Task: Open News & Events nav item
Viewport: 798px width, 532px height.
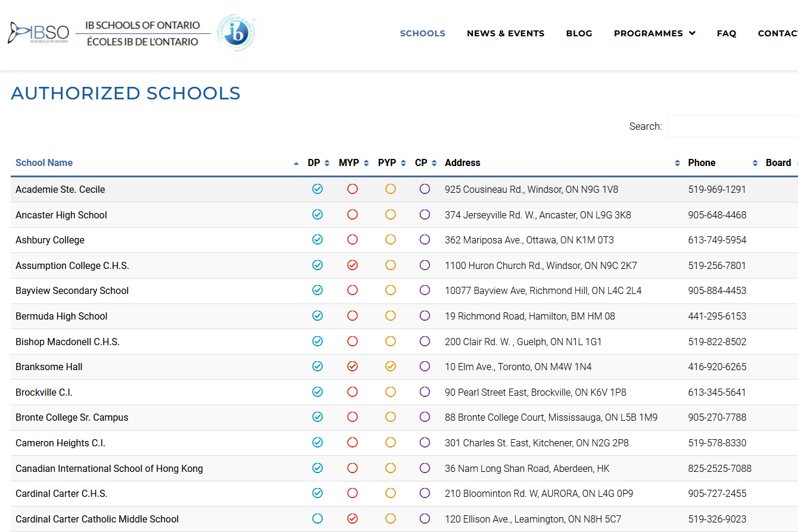Action: (506, 33)
